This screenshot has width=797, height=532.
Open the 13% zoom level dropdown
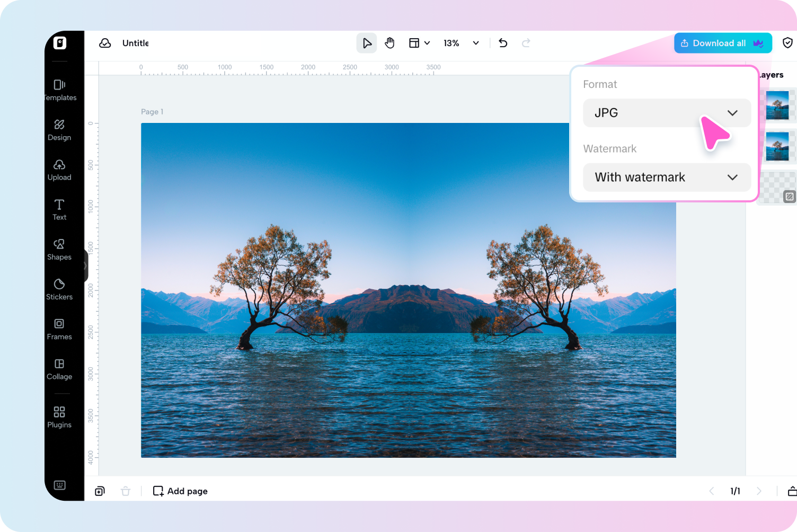pos(461,43)
